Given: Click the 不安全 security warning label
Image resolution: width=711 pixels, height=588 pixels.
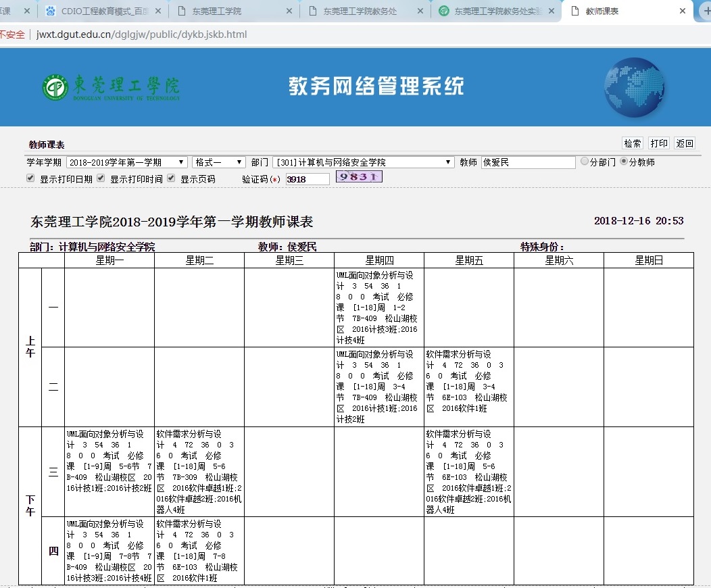Looking at the screenshot, I should click(x=12, y=34).
